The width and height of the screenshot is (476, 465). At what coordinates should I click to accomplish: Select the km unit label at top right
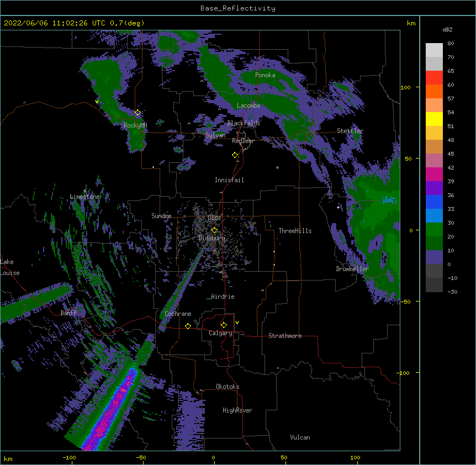click(411, 23)
